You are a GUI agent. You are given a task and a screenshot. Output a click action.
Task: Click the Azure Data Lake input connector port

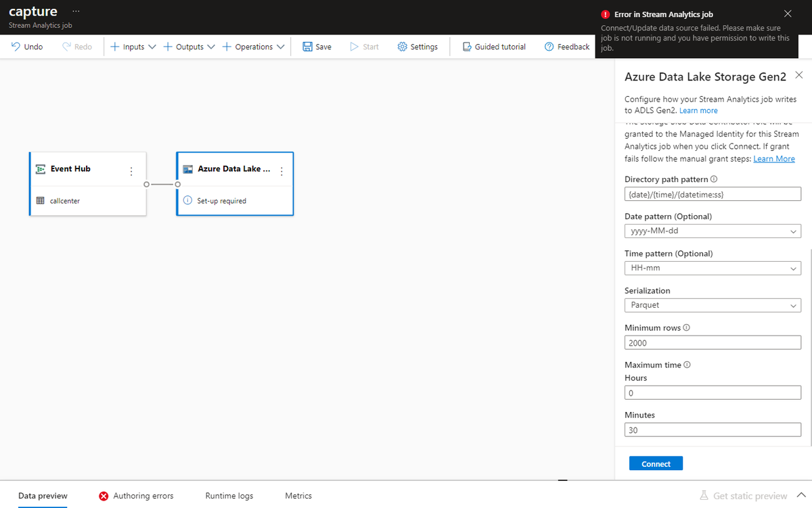pos(177,184)
